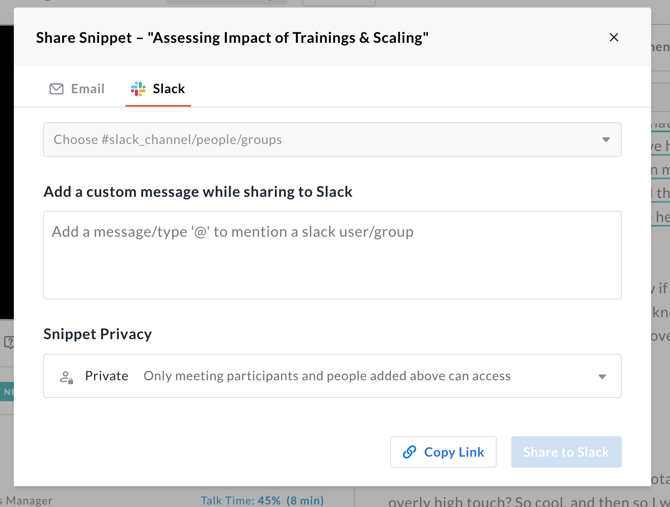
Task: Click the Email envelope icon
Action: [57, 89]
